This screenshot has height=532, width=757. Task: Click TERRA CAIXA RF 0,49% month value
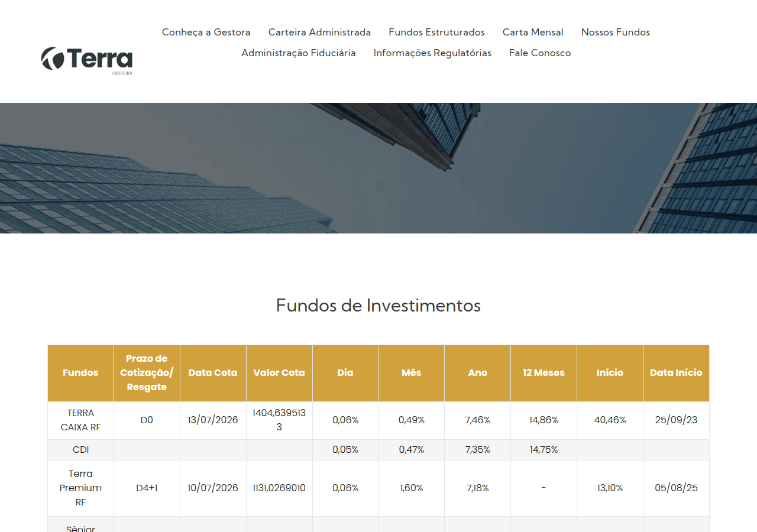click(x=412, y=420)
